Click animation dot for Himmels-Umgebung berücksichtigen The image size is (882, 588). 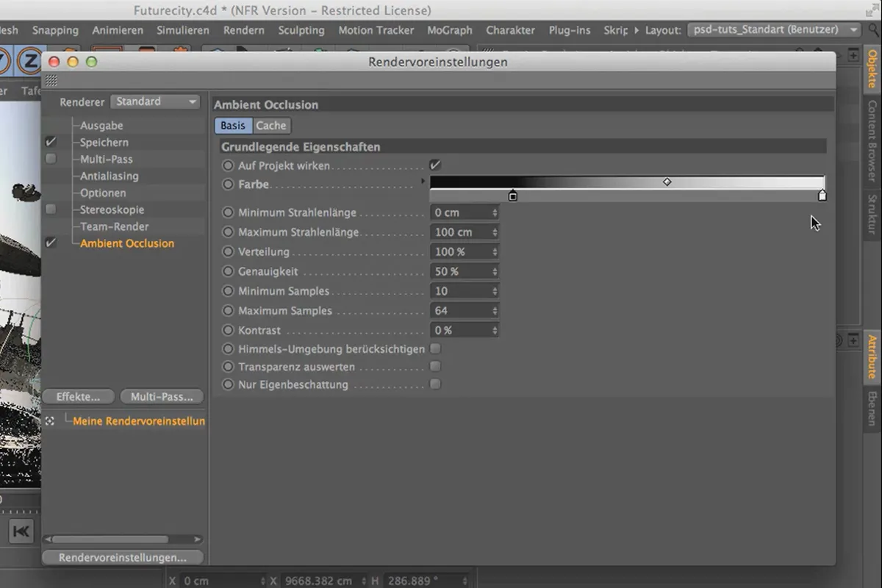click(228, 349)
